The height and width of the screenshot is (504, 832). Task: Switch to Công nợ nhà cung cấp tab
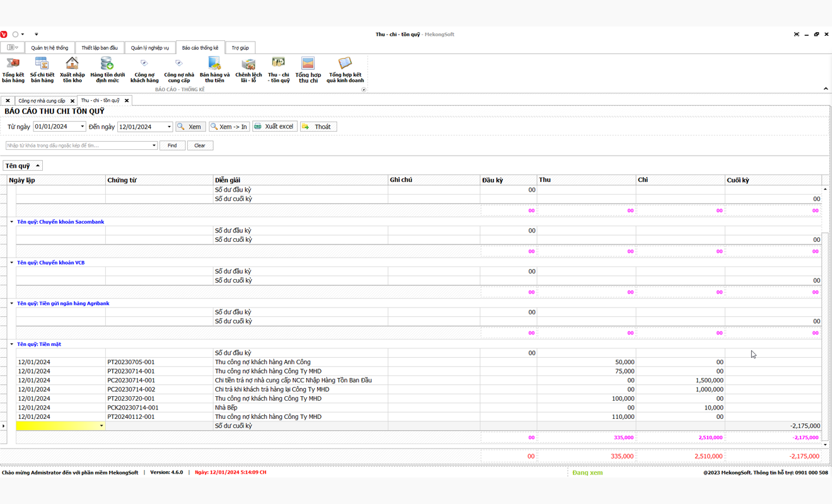(42, 101)
